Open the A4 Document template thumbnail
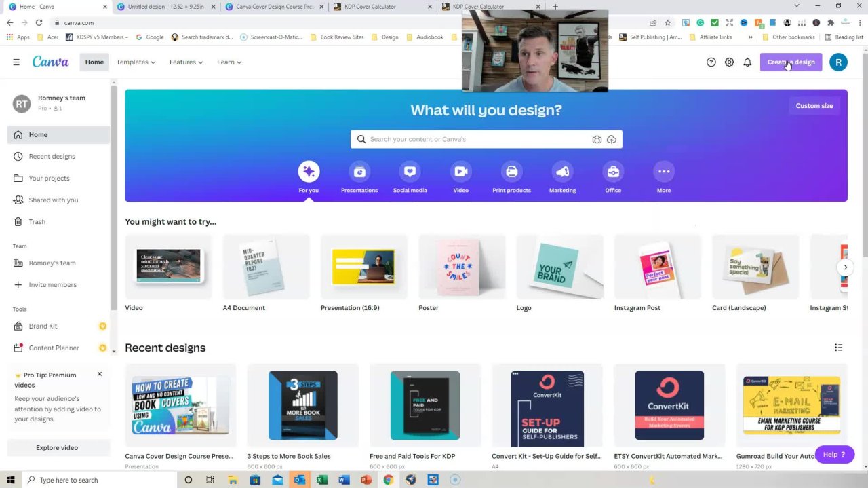 click(x=267, y=267)
